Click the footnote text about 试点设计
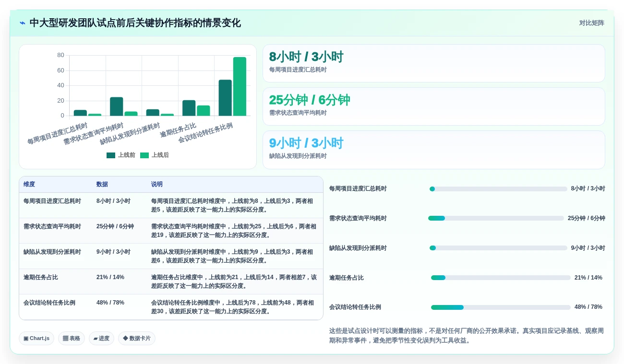The image size is (624, 364). pos(467,336)
